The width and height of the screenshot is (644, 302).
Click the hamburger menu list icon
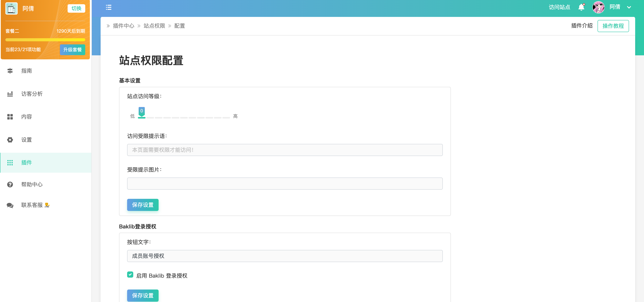[x=108, y=7]
